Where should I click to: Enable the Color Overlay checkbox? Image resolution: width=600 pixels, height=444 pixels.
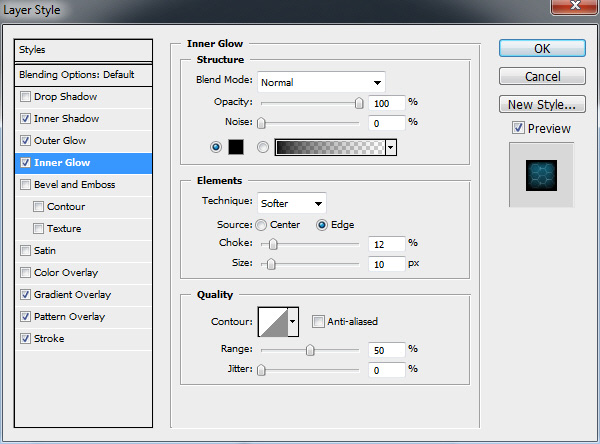tap(25, 273)
